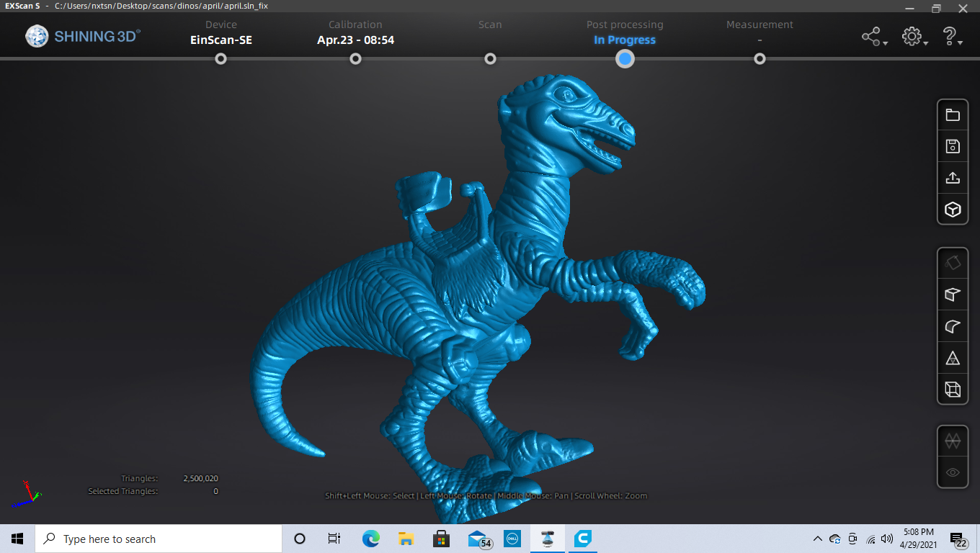Click the taskbar search box

159,539
